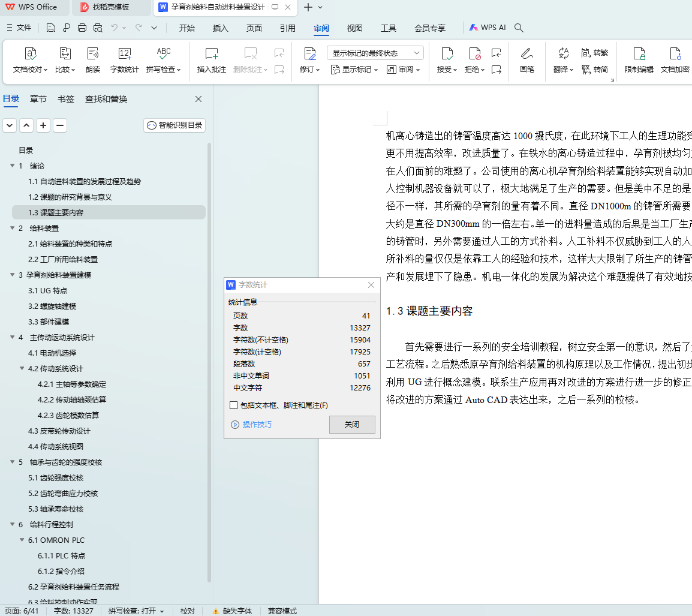Click the Insert Comment (插入批注) icon

[x=211, y=54]
